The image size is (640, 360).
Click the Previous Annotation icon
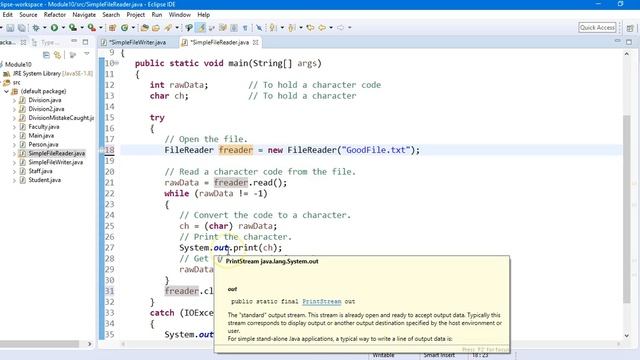click(292, 28)
